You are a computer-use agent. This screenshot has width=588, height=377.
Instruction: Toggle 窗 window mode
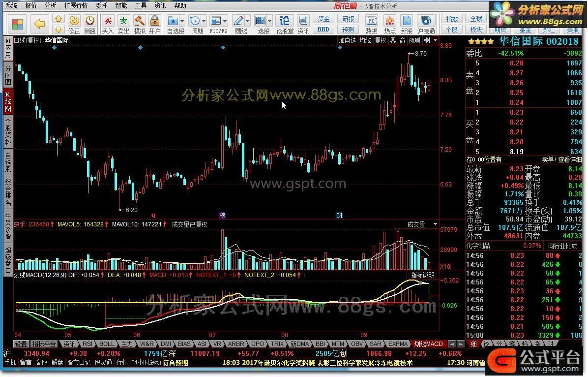click(x=402, y=40)
